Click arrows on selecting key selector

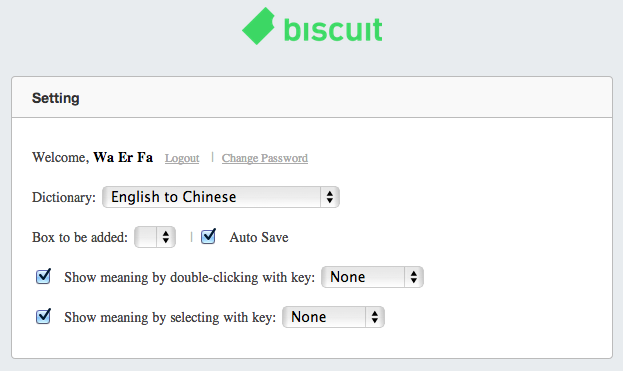375,317
